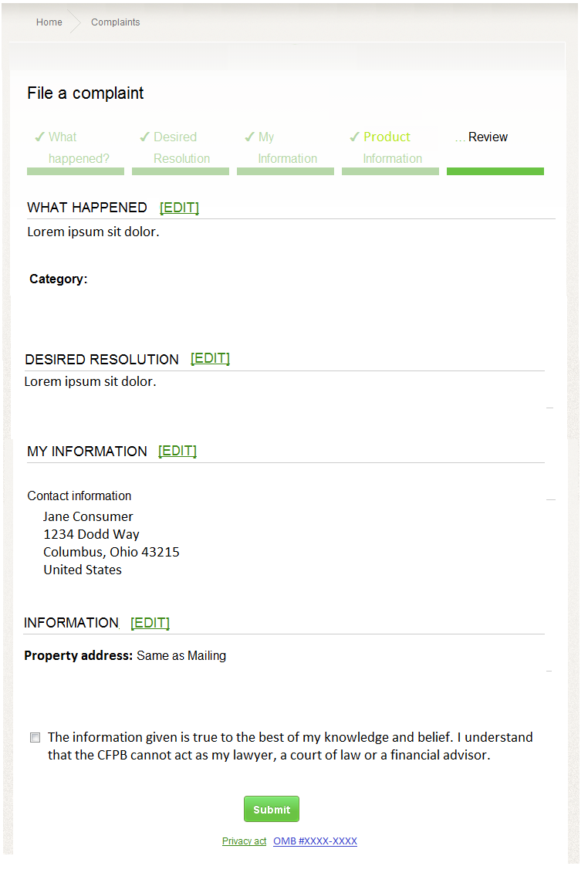Click the checkmark beside Desired Resolution step
This screenshot has width=588, height=883.
144,137
